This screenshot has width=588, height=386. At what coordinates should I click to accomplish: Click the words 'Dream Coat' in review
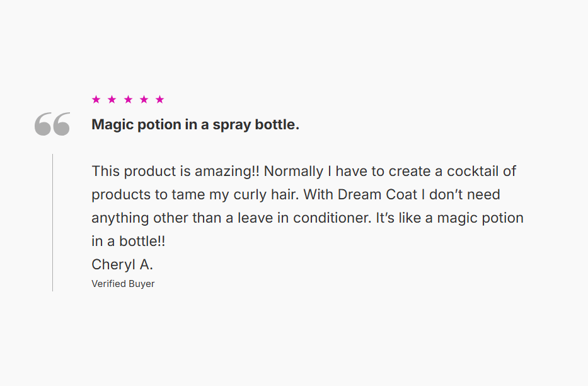click(x=378, y=195)
